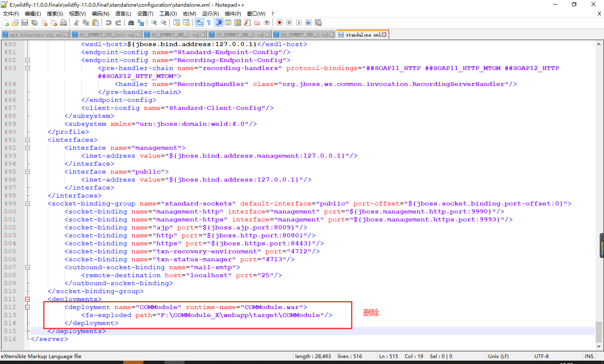Click the Unix (LF) status bar item
This screenshot has height=364, width=604.
(x=498, y=356)
